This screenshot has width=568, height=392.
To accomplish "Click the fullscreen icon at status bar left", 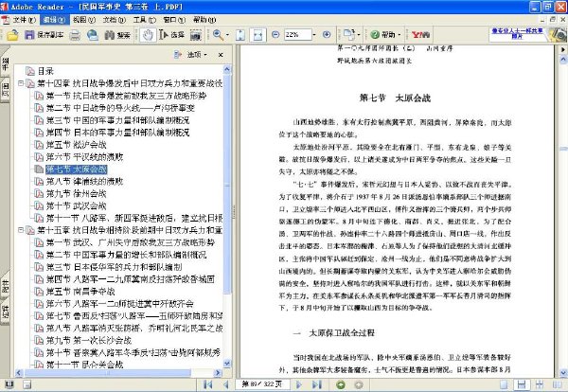I will tap(9, 384).
